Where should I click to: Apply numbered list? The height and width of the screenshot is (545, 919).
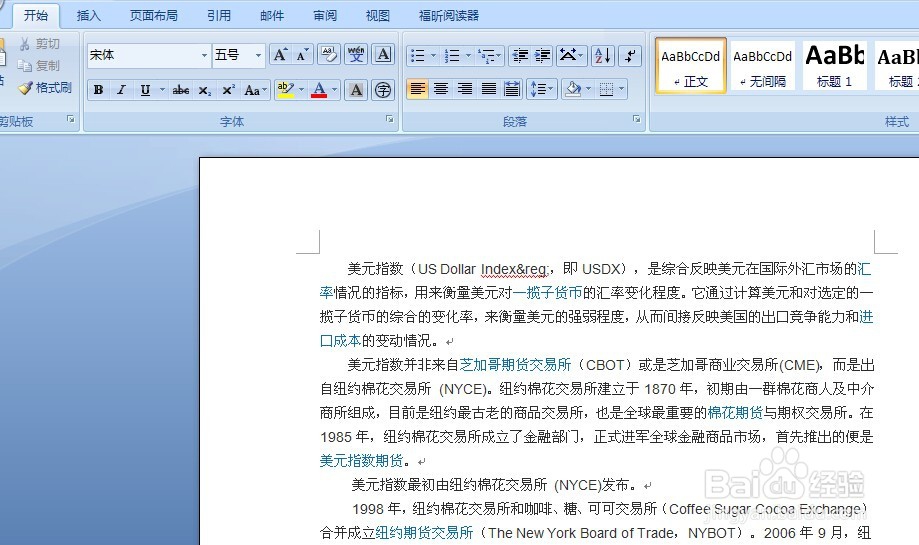452,56
